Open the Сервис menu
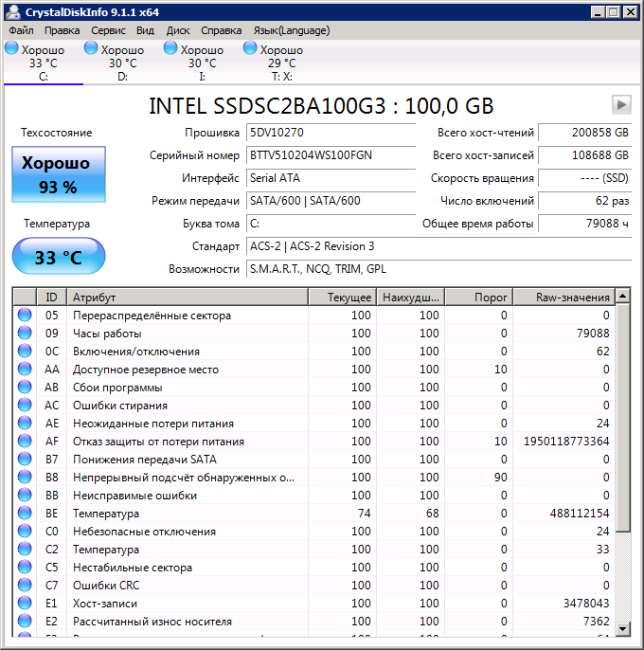The height and width of the screenshot is (650, 644). (x=108, y=30)
